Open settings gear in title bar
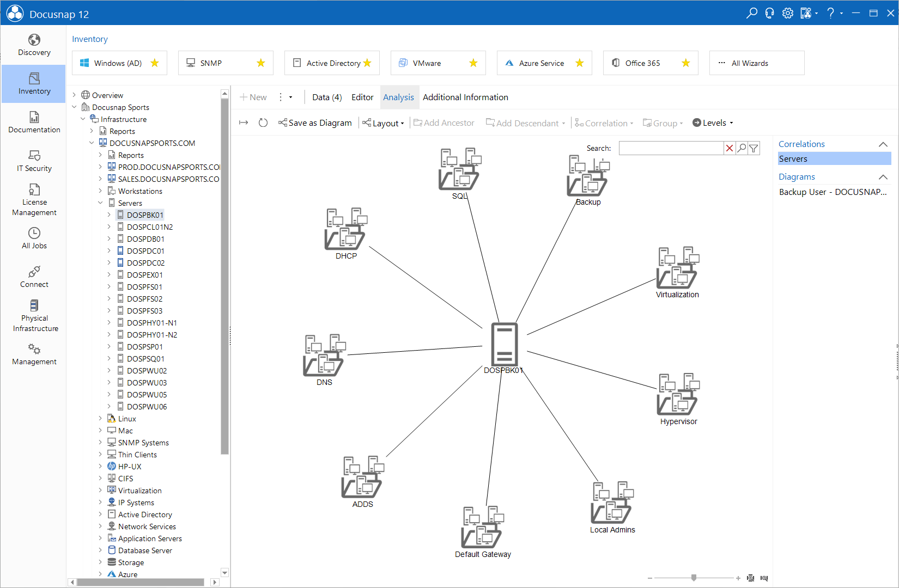The width and height of the screenshot is (899, 588). 788,13
